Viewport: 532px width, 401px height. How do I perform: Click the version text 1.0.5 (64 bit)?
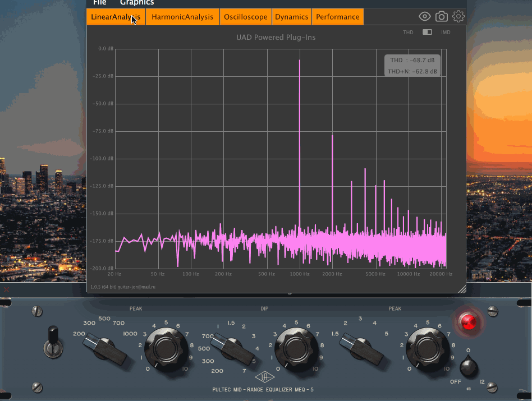[x=103, y=287]
